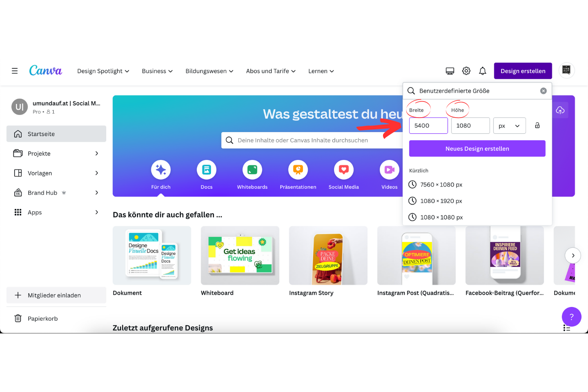This screenshot has width=588, height=392.
Task: Open the Lernen dropdown menu
Action: [321, 71]
